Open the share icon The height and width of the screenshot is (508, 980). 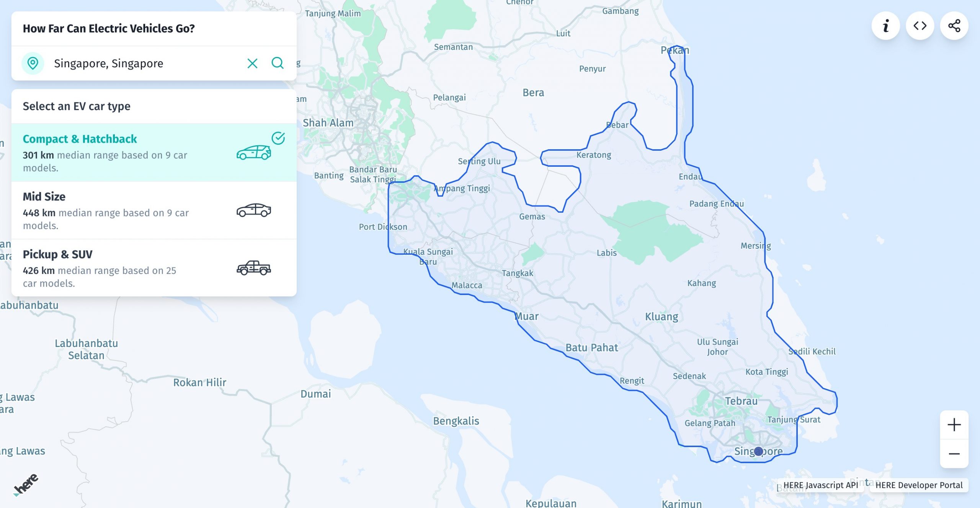click(x=954, y=26)
